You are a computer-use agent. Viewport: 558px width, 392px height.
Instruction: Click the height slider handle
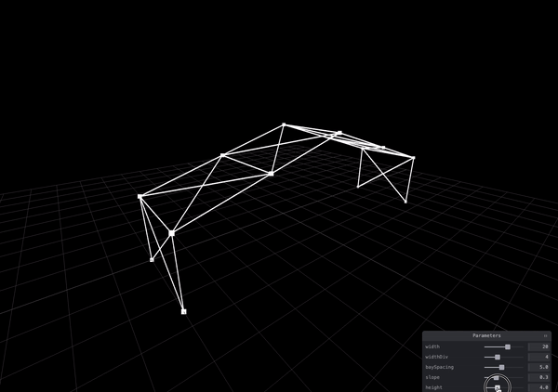tap(498, 387)
